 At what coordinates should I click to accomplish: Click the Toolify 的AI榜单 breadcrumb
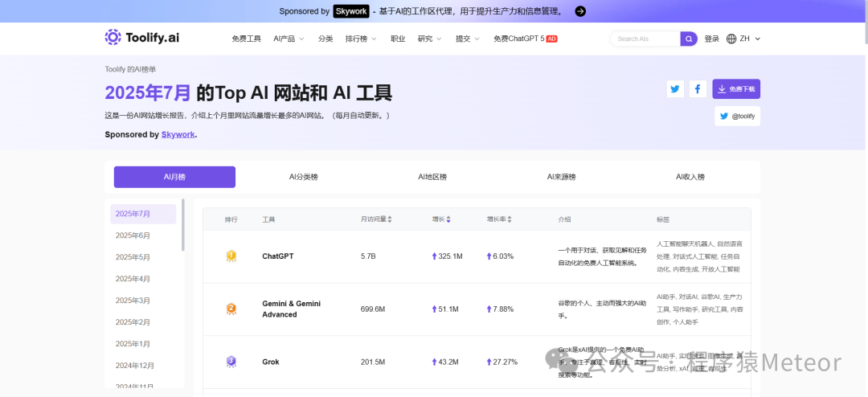(130, 69)
